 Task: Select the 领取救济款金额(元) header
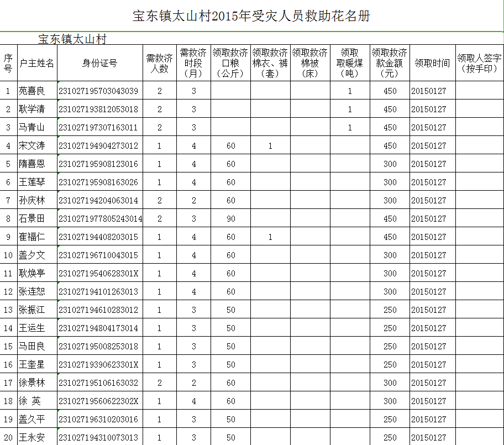pyautogui.click(x=390, y=63)
